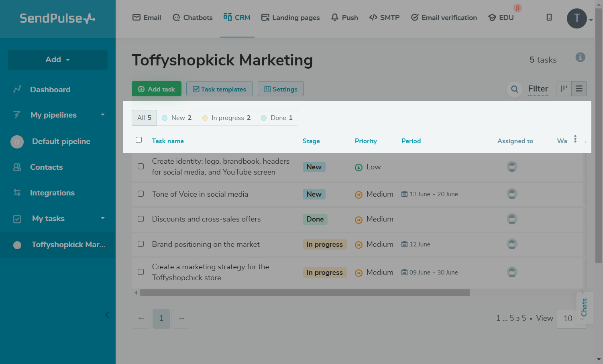Click the beta badge above EDU
The height and width of the screenshot is (364, 603).
(x=517, y=8)
